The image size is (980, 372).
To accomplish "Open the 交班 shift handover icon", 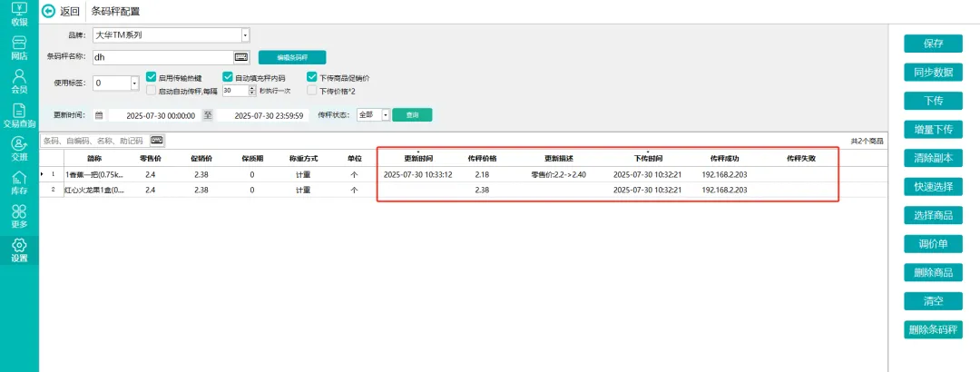I will pos(19,148).
